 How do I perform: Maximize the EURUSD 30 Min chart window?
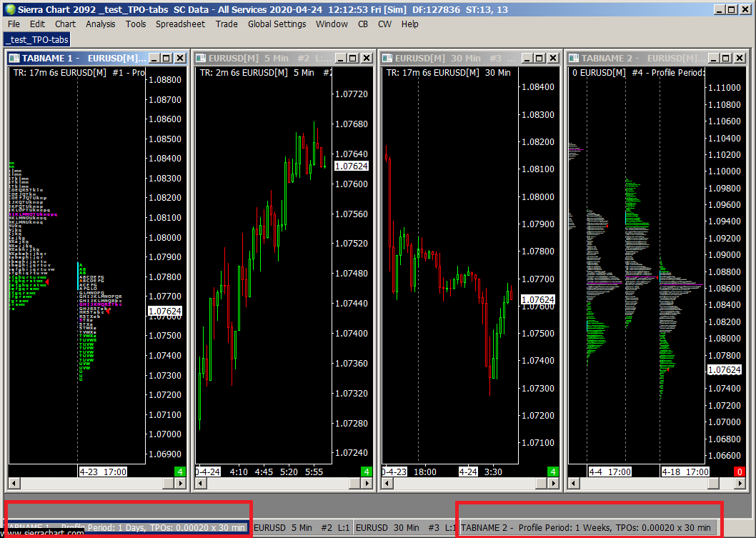[x=540, y=59]
